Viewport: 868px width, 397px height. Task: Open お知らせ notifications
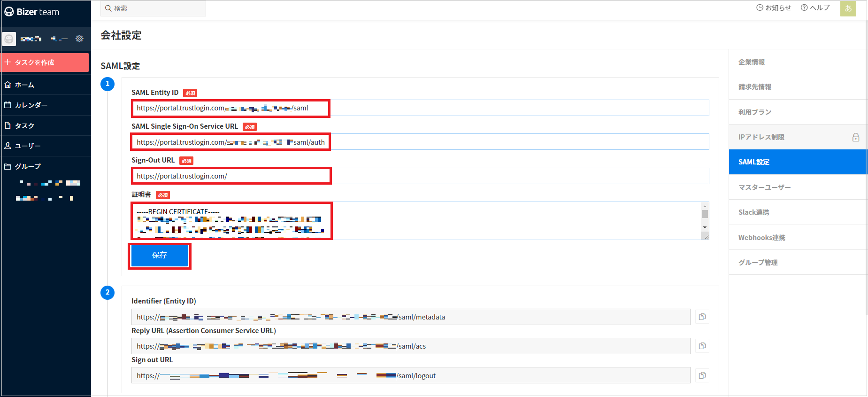click(774, 8)
